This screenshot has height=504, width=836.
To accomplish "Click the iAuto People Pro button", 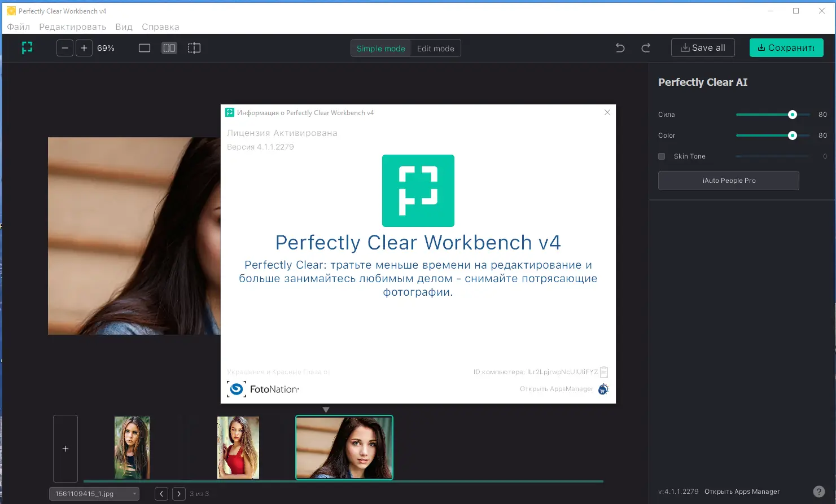I will tap(728, 180).
